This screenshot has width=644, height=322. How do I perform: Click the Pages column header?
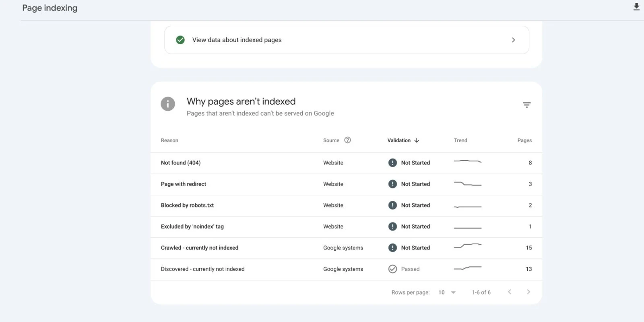(524, 140)
